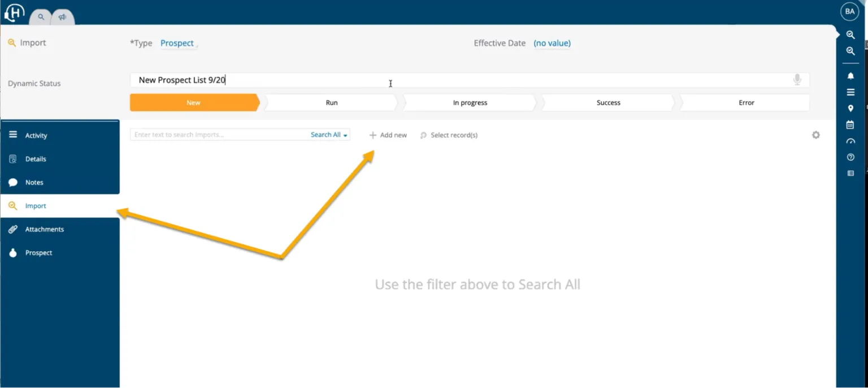Set dynamic status to Success
This screenshot has height=388, width=868.
tap(608, 103)
